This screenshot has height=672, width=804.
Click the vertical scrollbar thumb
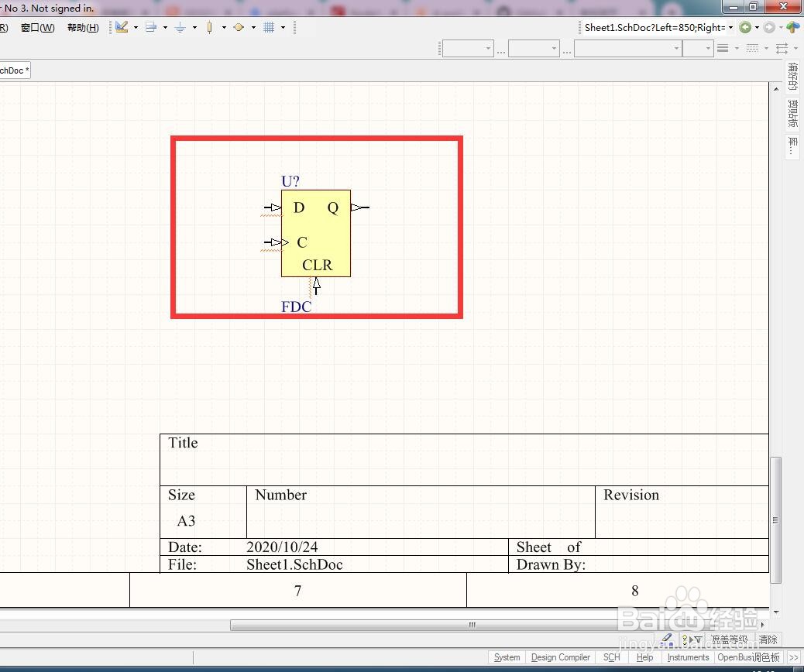[776, 519]
